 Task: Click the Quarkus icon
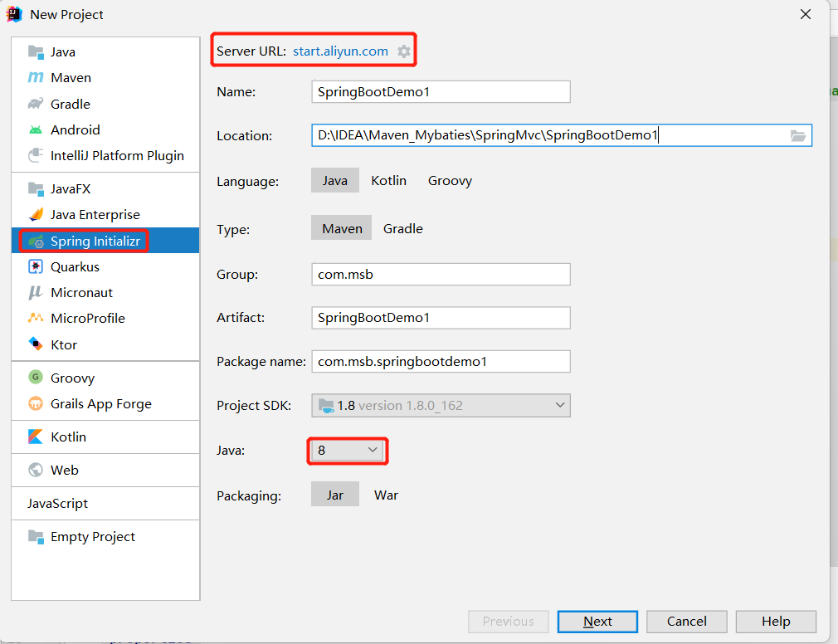[36, 266]
